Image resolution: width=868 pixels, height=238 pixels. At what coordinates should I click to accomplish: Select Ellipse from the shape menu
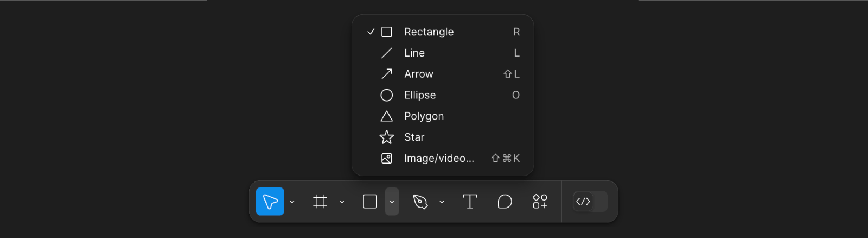[x=420, y=95]
